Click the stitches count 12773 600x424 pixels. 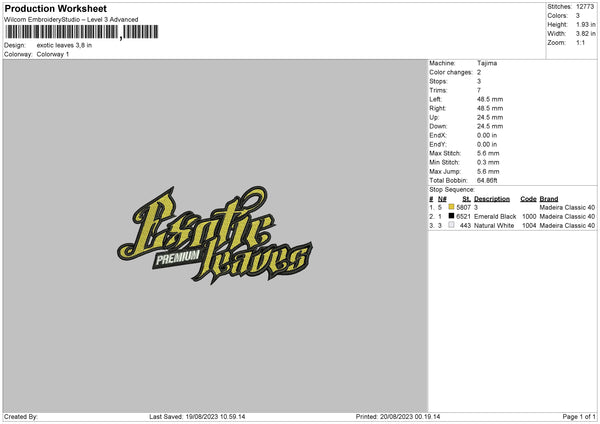click(x=585, y=7)
